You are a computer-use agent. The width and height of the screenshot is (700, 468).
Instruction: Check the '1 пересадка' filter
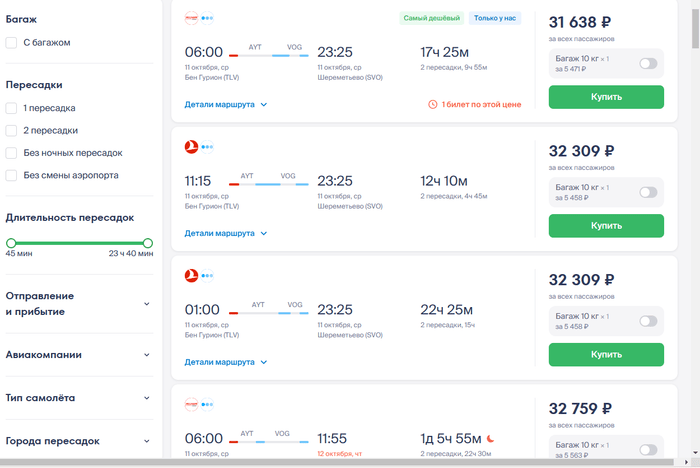[x=11, y=108]
